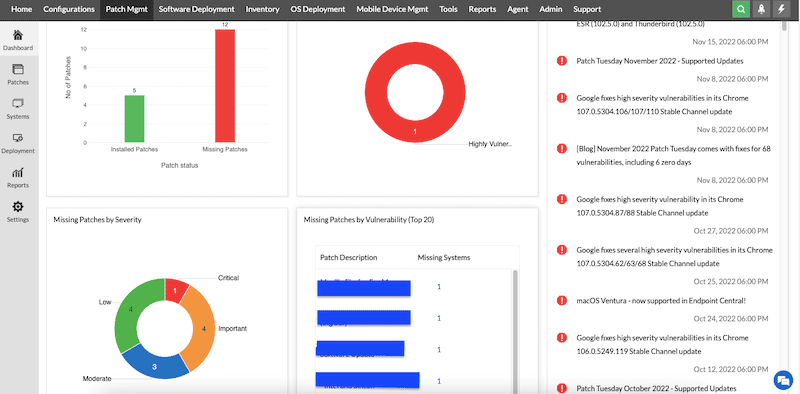Click the green Installed Patches bar
Image resolution: width=800 pixels, height=394 pixels.
(134, 118)
